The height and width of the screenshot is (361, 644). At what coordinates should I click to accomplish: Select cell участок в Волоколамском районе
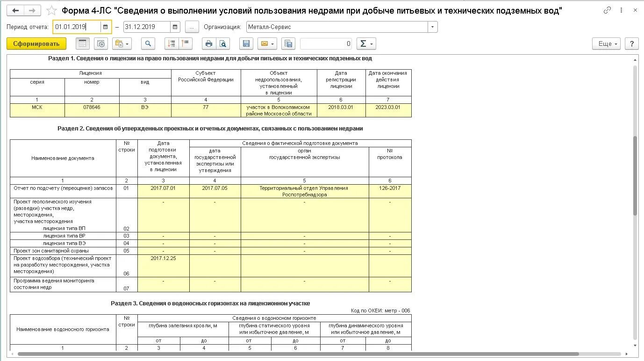[x=279, y=110]
